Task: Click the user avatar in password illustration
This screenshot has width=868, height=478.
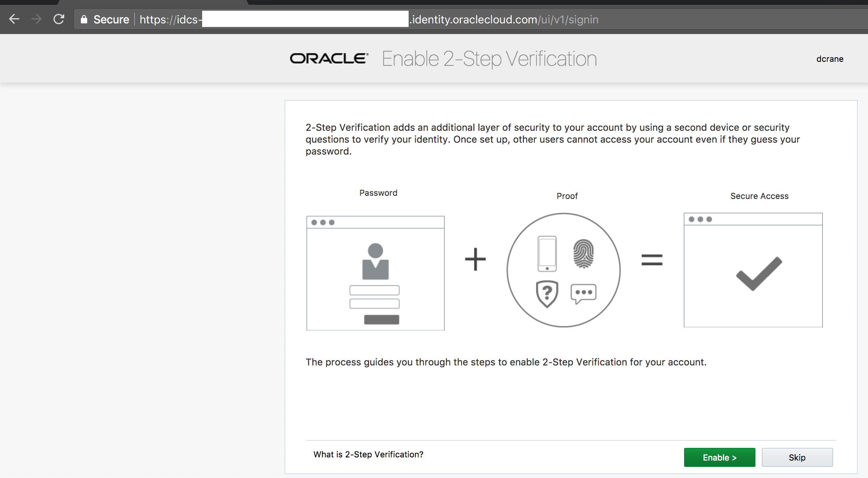Action: coord(375,261)
